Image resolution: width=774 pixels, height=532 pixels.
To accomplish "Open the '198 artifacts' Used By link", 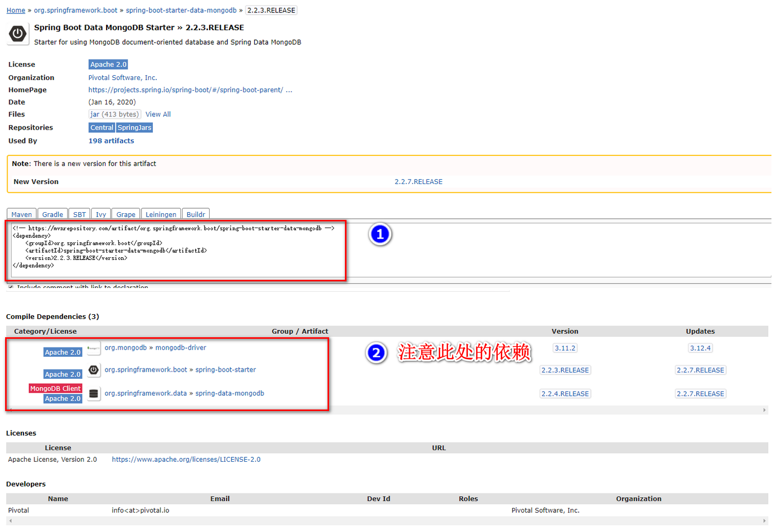I will [111, 140].
